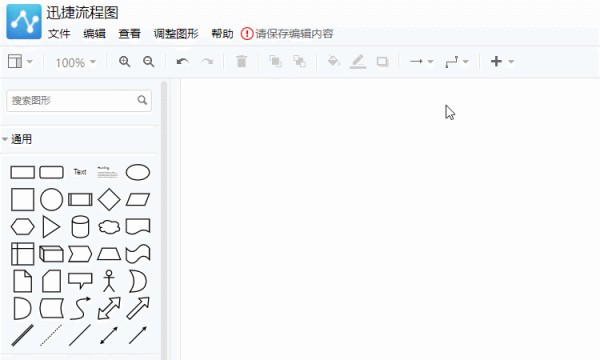Open the connection arrow style dropdown
The width and height of the screenshot is (600, 360).
click(421, 61)
